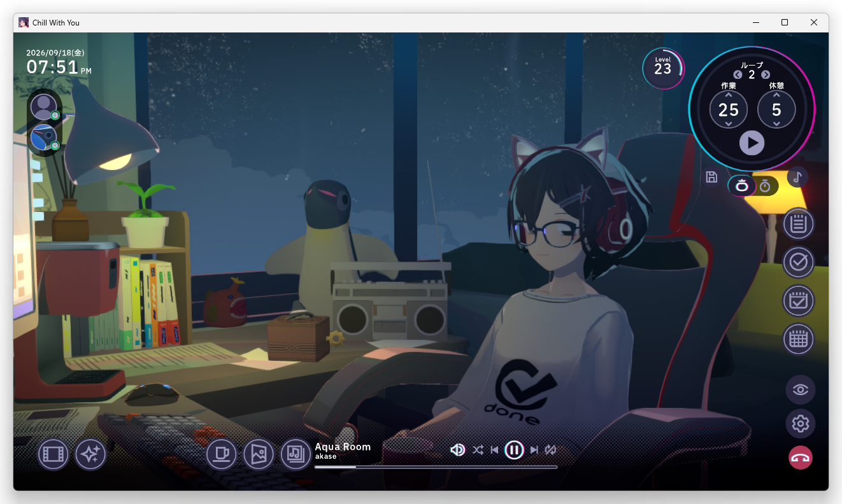The height and width of the screenshot is (504, 842).
Task: Open the sparkles effects button
Action: tap(90, 454)
